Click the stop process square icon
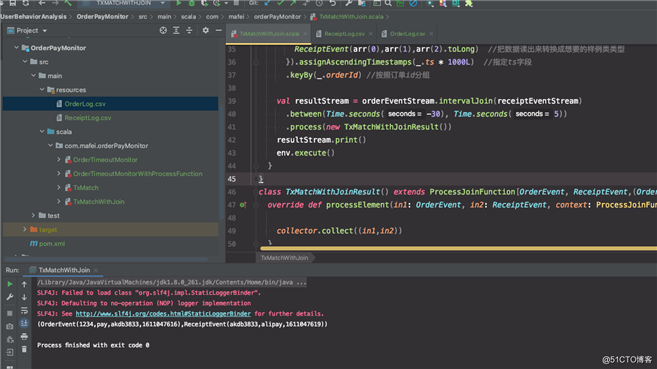 tap(10, 313)
